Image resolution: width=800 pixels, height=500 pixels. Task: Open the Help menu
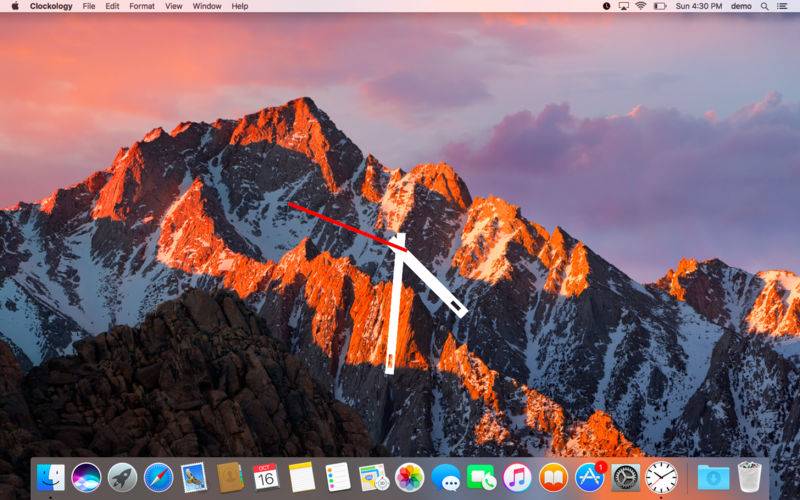[x=240, y=6]
